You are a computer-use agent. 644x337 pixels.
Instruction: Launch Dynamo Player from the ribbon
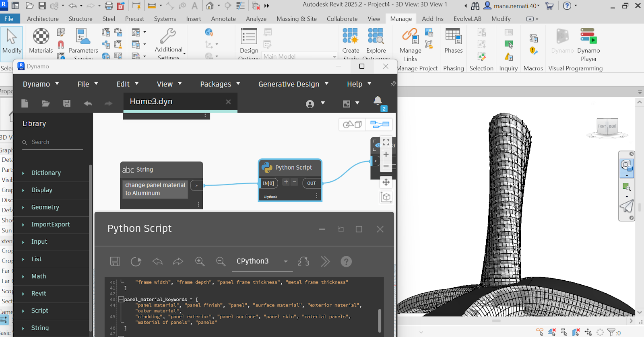[588, 45]
